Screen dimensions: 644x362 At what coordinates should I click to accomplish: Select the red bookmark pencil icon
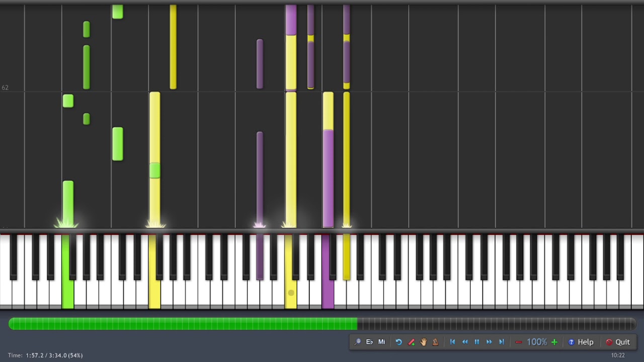[x=411, y=342]
